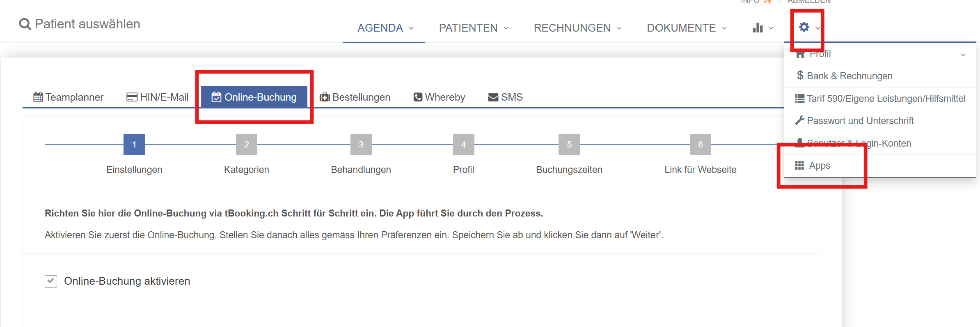Expand the PATIENTEN dropdown menu
The image size is (980, 327).
(x=474, y=28)
